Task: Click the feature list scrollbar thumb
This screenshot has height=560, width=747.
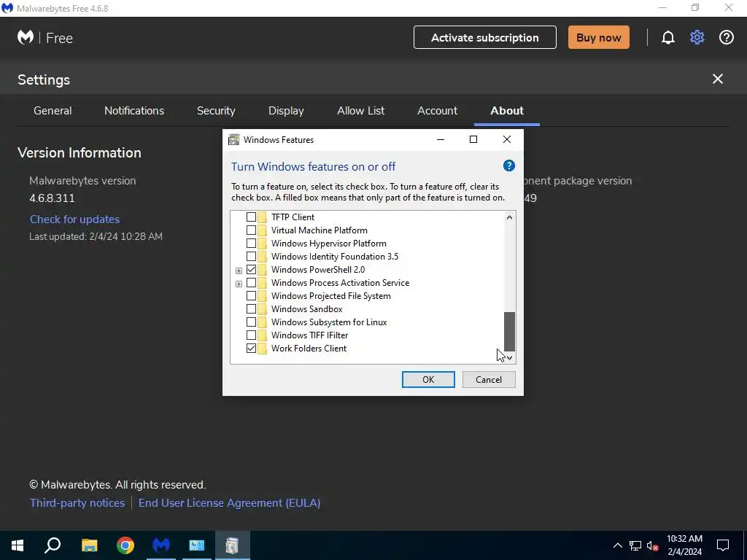Action: (x=509, y=332)
